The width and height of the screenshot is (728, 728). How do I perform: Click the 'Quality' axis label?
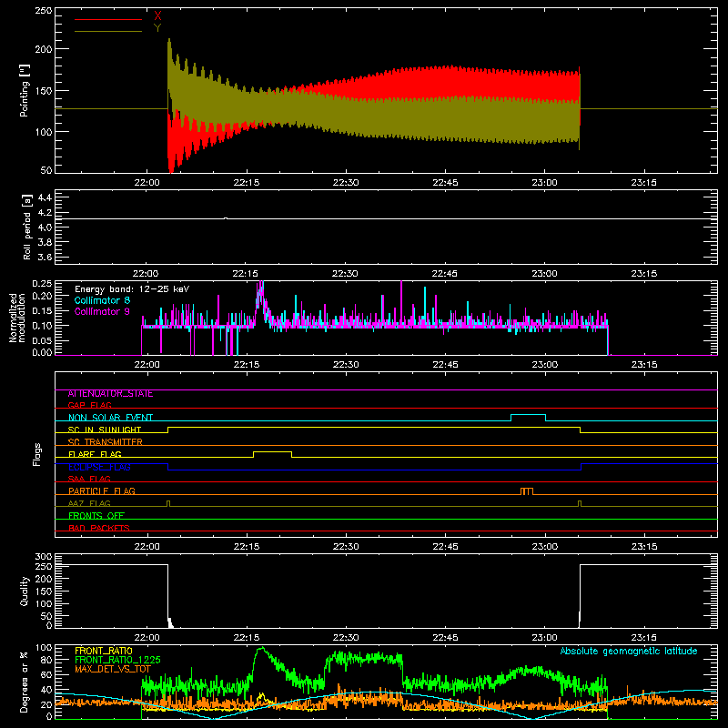click(x=25, y=591)
